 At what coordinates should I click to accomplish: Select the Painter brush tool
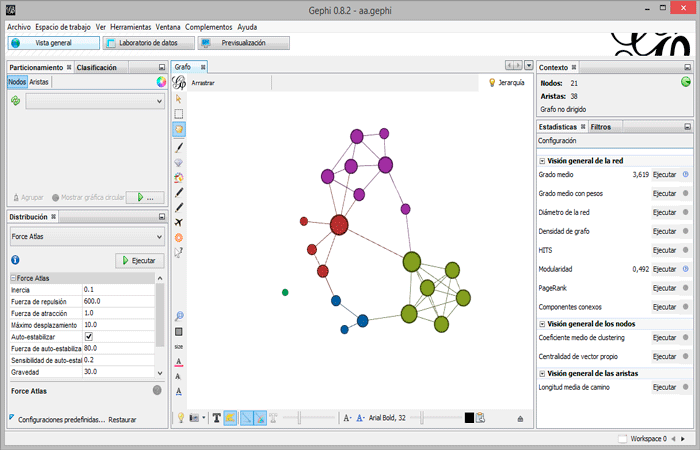pos(179,147)
